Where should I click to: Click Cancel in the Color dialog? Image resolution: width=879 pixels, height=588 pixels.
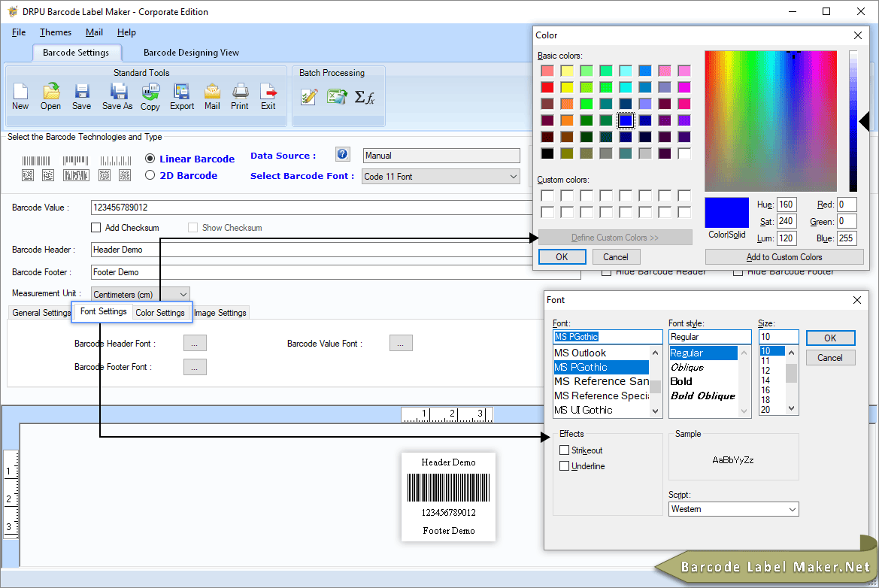[616, 256]
